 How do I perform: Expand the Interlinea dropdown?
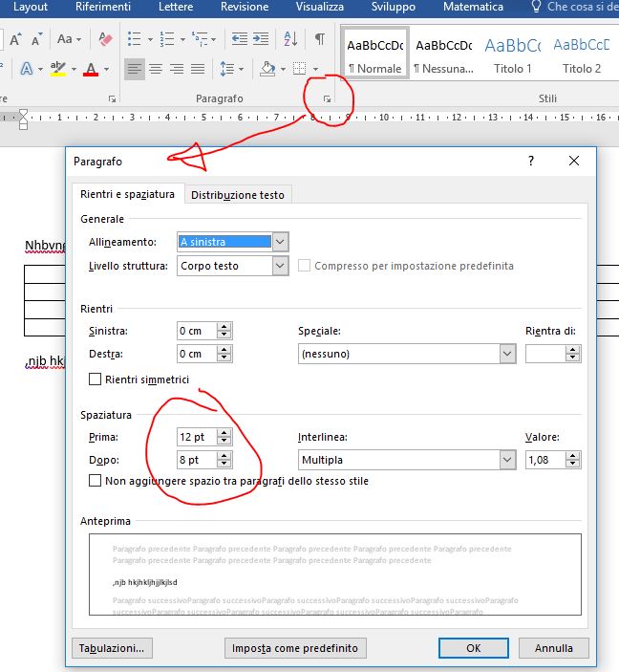coord(507,460)
